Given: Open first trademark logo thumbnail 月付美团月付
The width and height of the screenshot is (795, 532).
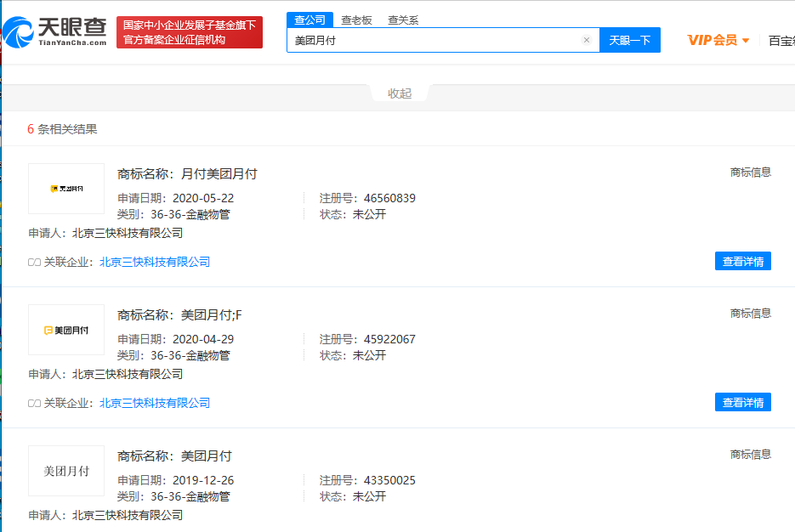Looking at the screenshot, I should pos(66,189).
